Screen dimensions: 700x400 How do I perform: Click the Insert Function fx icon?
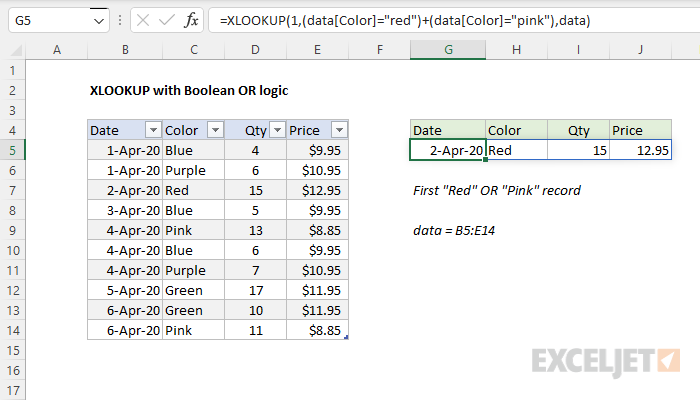tap(191, 21)
